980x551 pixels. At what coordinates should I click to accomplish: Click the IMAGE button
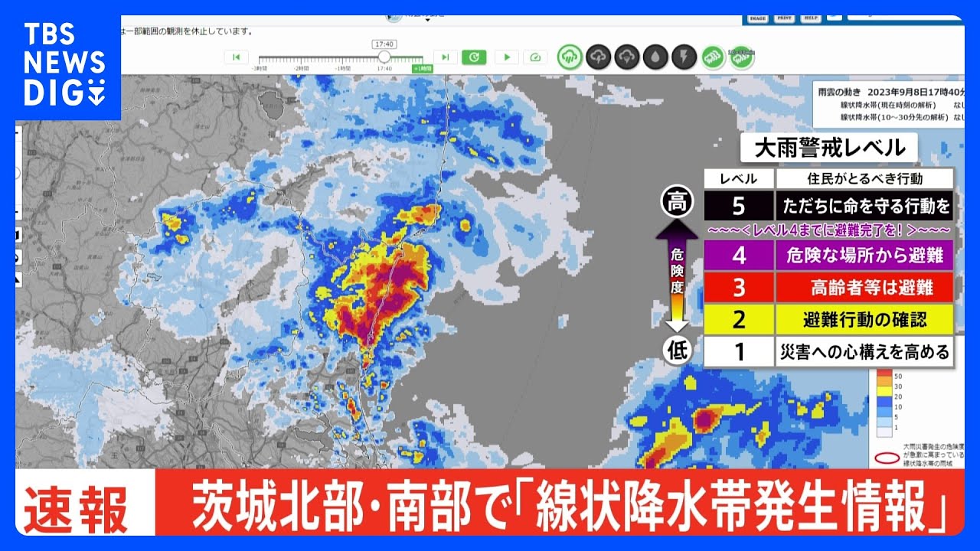[x=759, y=18]
